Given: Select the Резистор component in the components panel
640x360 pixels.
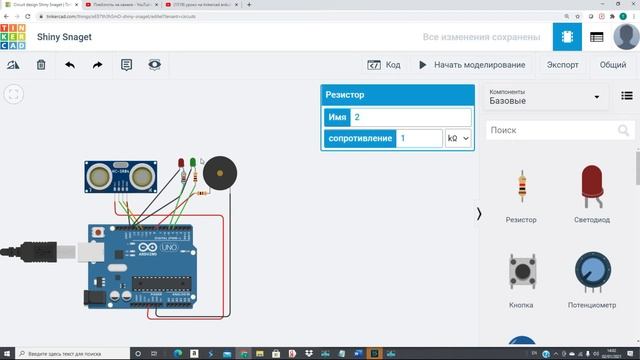Looking at the screenshot, I should coord(521,196).
